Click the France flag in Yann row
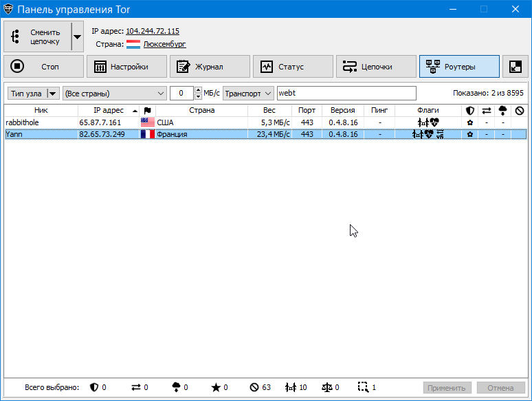Viewport: 532px width, 401px height. coord(148,134)
